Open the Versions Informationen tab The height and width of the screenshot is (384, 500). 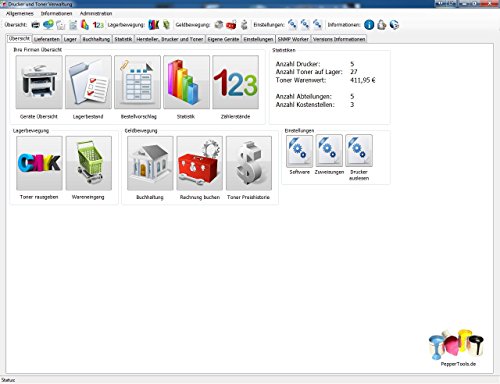pyautogui.click(x=339, y=39)
